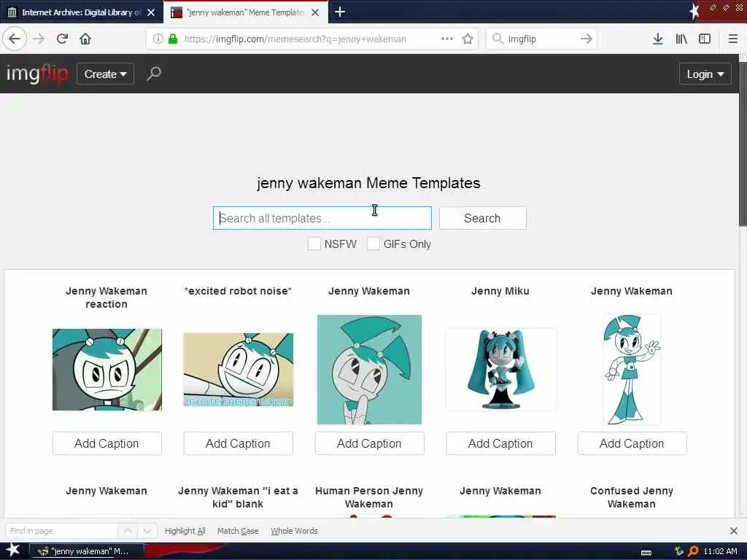747x560 pixels.
Task: Open jenny wakeman taskbar window button
Action: pyautogui.click(x=88, y=551)
